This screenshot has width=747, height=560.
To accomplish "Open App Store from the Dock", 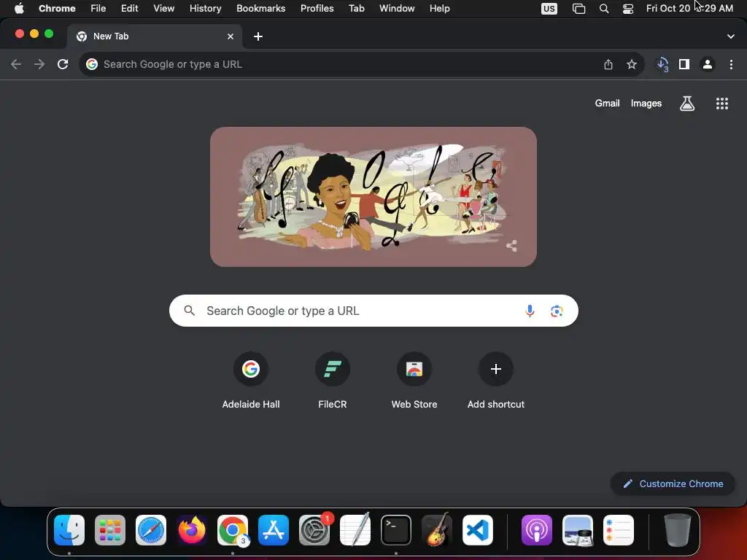I will (x=274, y=530).
